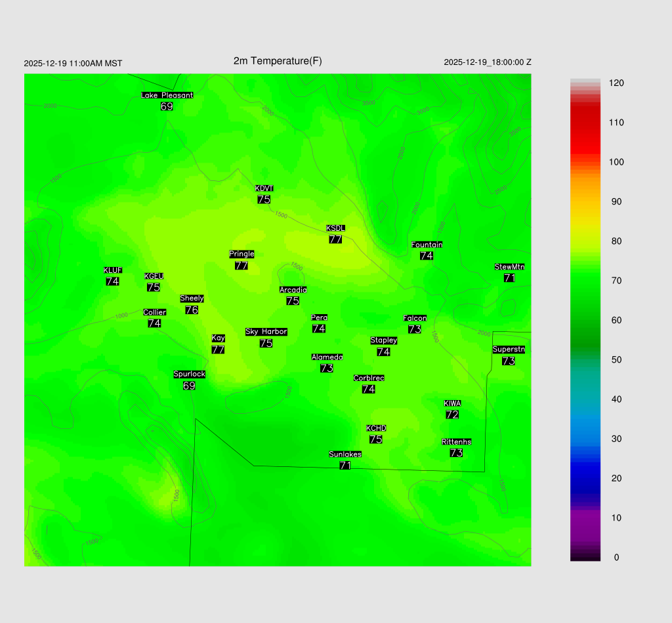Select the Rittenhs station label

click(457, 442)
